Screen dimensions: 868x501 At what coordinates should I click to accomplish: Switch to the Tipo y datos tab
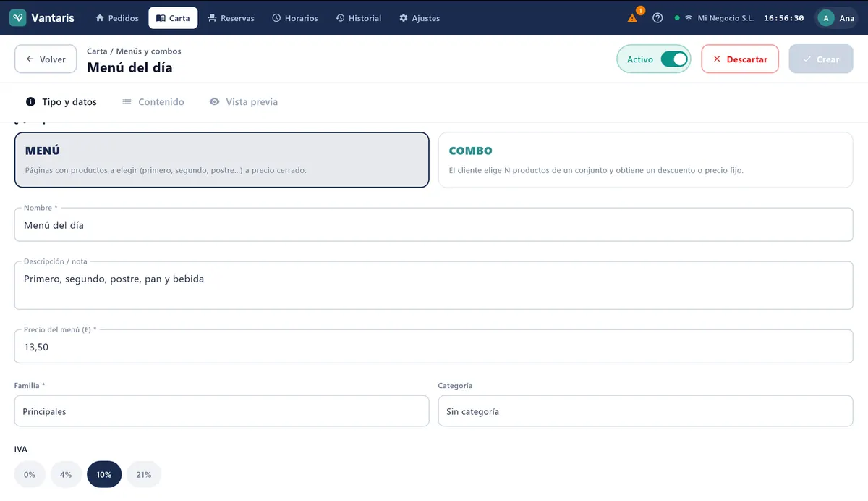(x=61, y=102)
